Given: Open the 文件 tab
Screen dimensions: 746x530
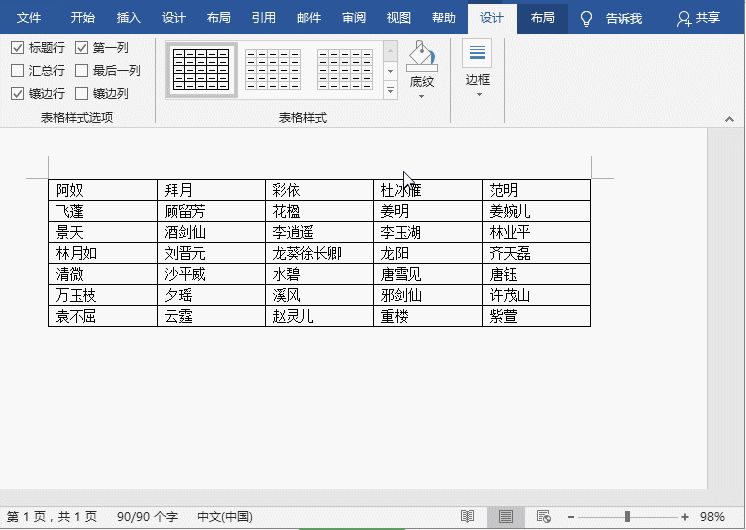Looking at the screenshot, I should (29, 18).
